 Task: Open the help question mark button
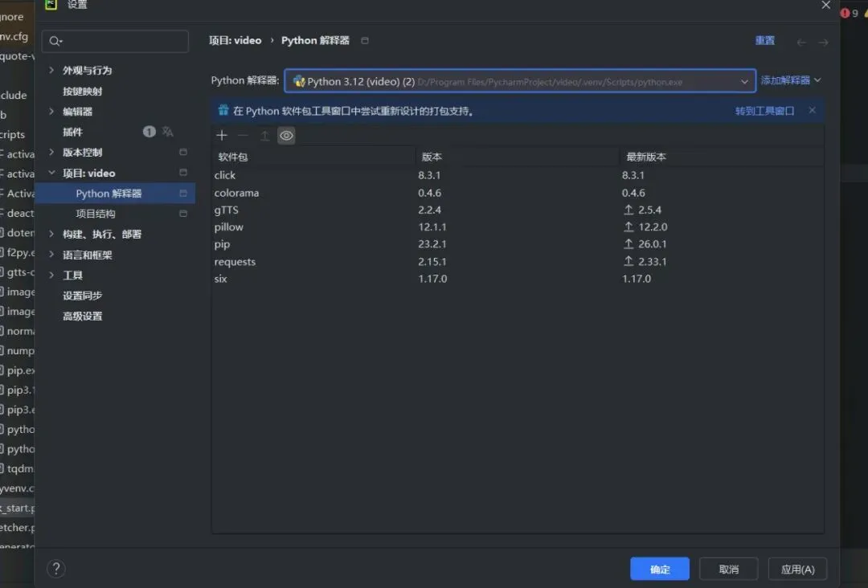56,569
